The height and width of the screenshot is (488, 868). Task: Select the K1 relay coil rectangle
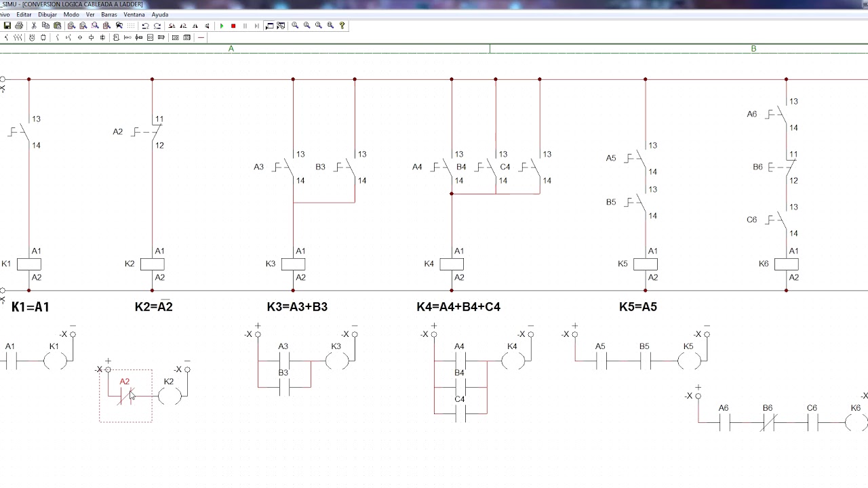tap(28, 264)
